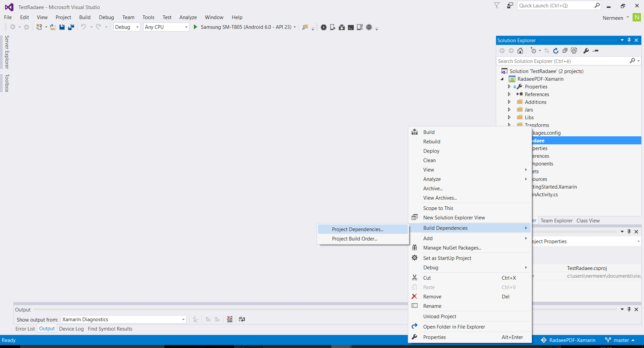Click the Solution Explorer Home icon
The width and height of the screenshot is (644, 348).
pos(520,51)
